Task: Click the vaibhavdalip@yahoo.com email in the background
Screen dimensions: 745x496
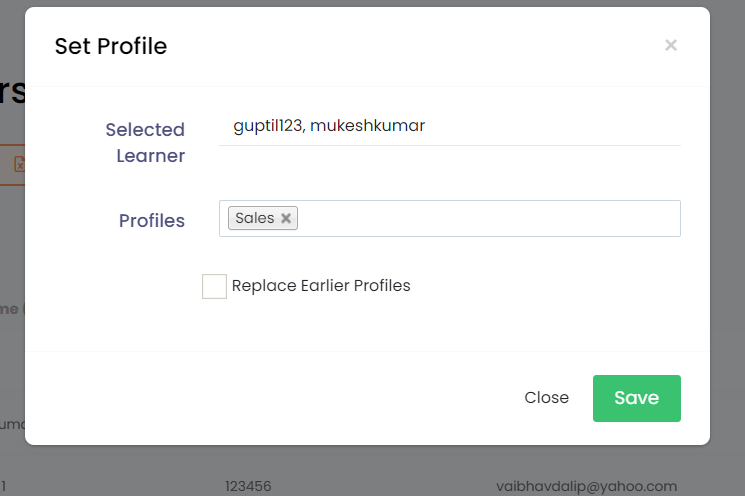Action: click(586, 486)
